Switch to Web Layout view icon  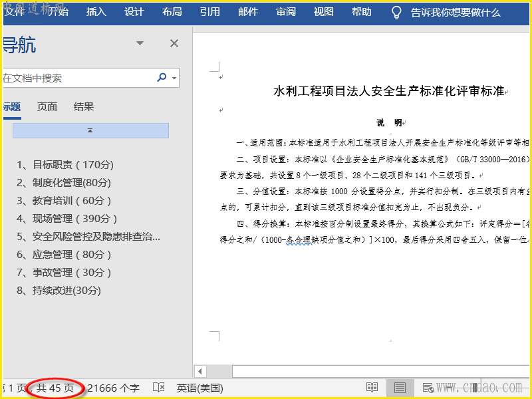click(x=428, y=387)
